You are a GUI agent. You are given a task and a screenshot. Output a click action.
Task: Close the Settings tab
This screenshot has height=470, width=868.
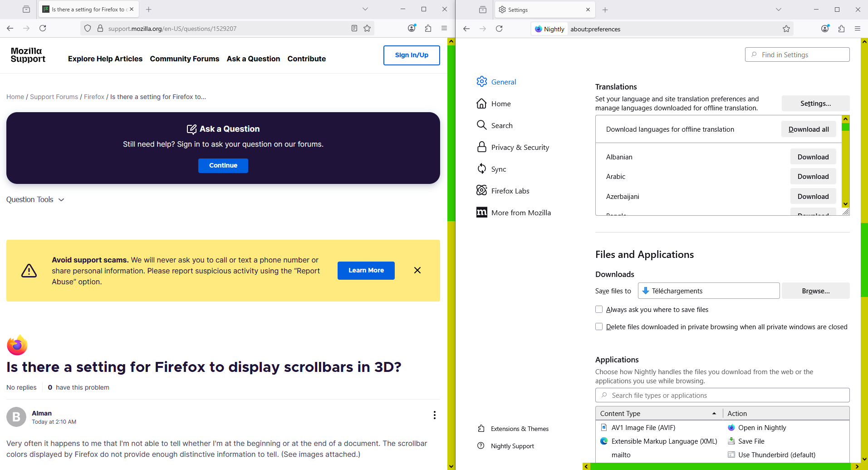588,10
